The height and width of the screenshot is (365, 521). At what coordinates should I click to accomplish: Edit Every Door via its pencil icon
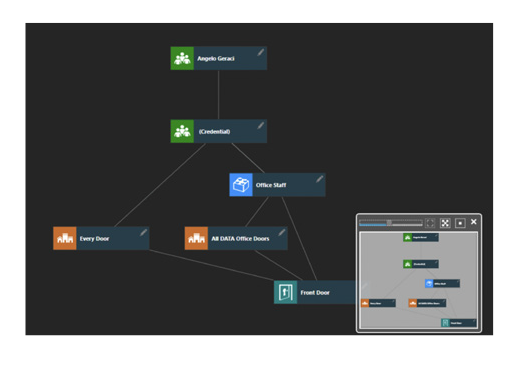coord(143,232)
